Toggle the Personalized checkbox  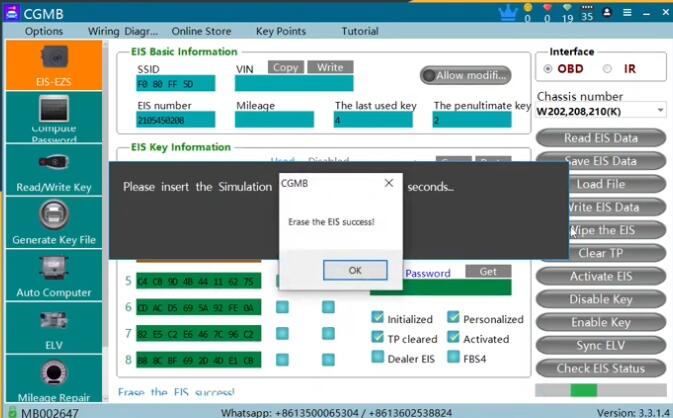(x=454, y=318)
